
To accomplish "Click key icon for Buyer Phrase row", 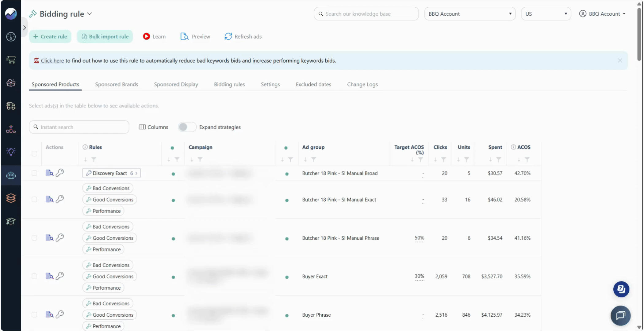I will coord(60,314).
